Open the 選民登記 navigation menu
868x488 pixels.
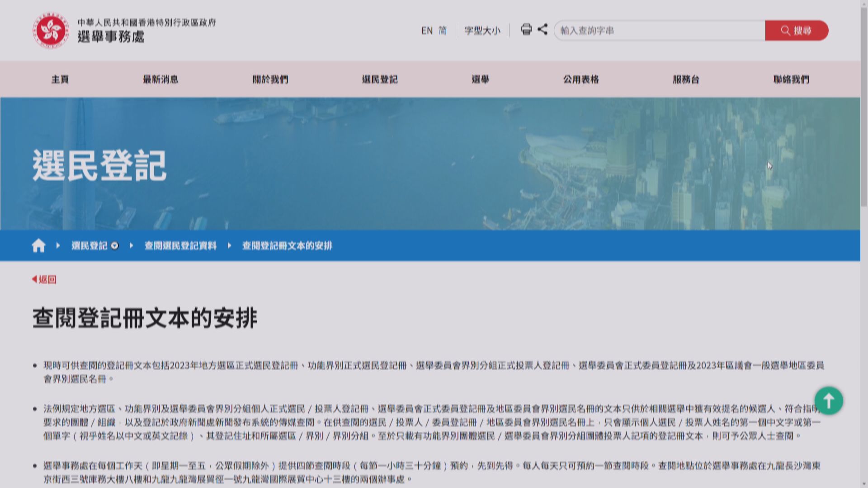click(379, 80)
